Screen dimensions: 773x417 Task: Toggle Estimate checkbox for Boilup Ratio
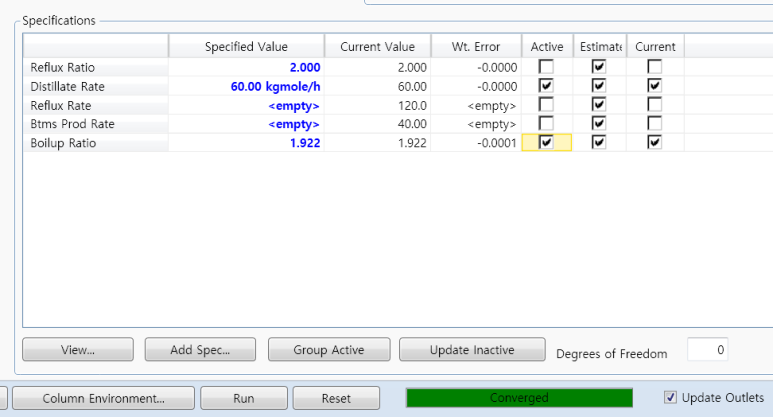(x=599, y=142)
